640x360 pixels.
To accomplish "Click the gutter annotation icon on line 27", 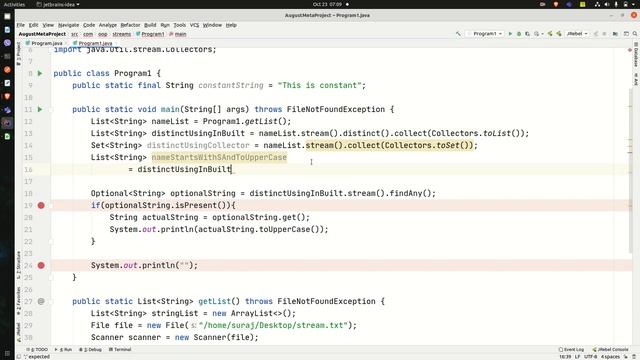I will 41,301.
